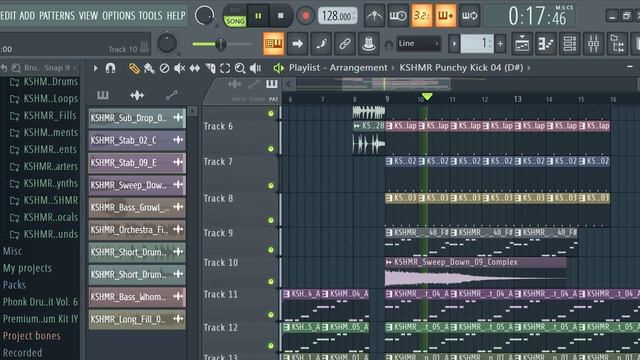Image resolution: width=640 pixels, height=360 pixels.
Task: Click the multilink to controllers icon
Action: pyautogui.click(x=369, y=43)
